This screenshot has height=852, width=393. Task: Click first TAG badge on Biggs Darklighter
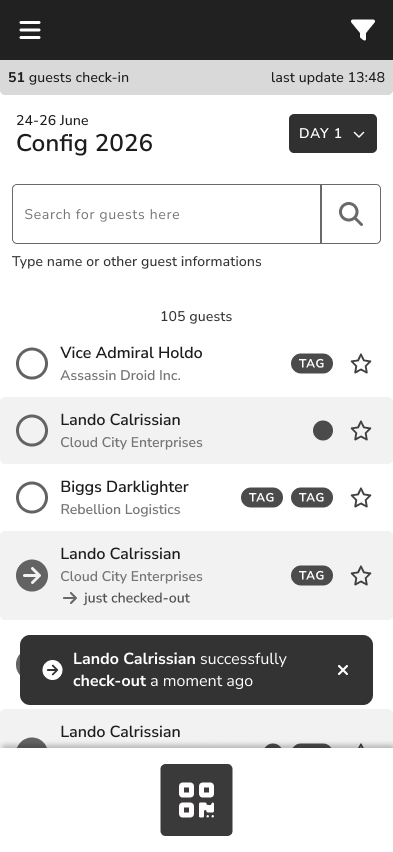click(262, 497)
